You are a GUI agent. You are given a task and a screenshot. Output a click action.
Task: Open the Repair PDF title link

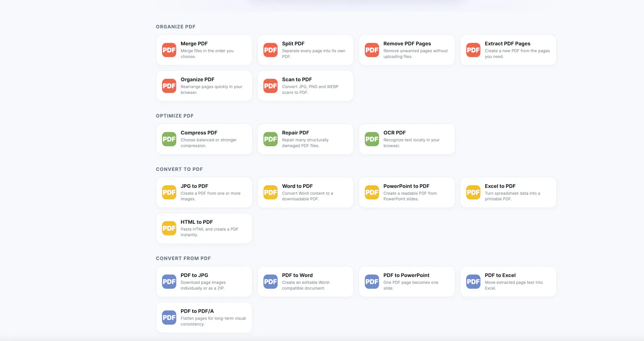[295, 133]
